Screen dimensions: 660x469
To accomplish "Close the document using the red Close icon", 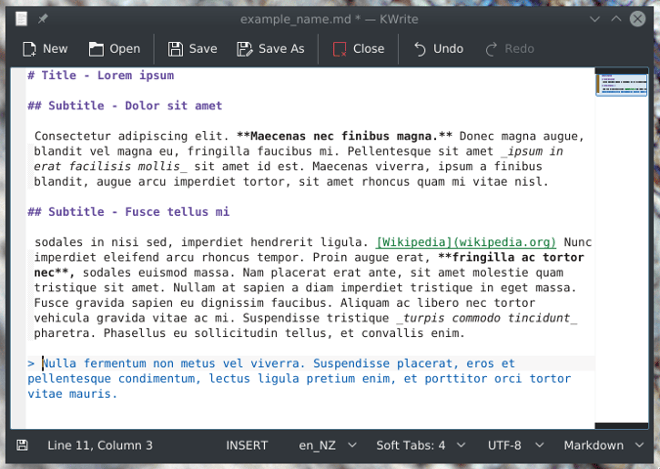I will click(340, 49).
